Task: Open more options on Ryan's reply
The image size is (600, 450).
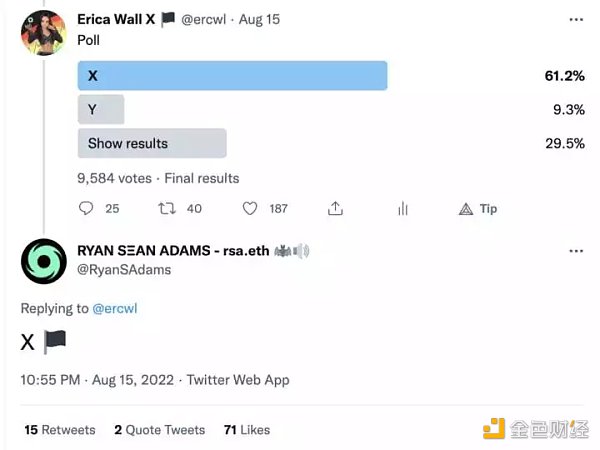Action: [575, 251]
